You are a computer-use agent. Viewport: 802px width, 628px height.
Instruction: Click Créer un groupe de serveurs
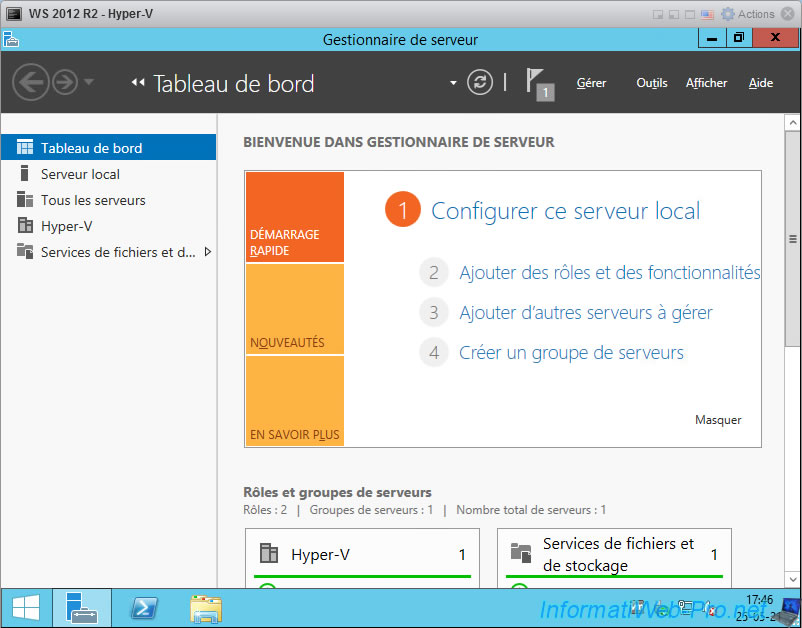571,352
